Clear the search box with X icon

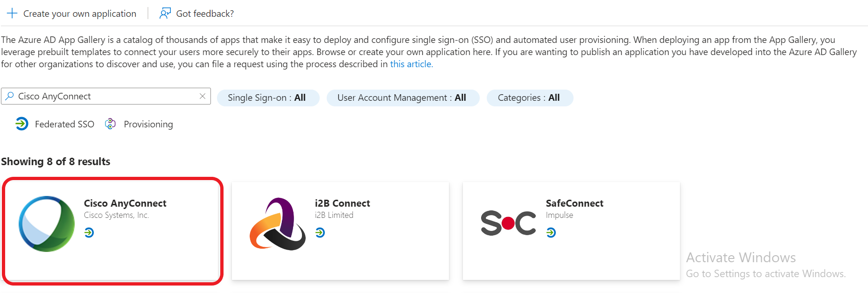point(203,96)
